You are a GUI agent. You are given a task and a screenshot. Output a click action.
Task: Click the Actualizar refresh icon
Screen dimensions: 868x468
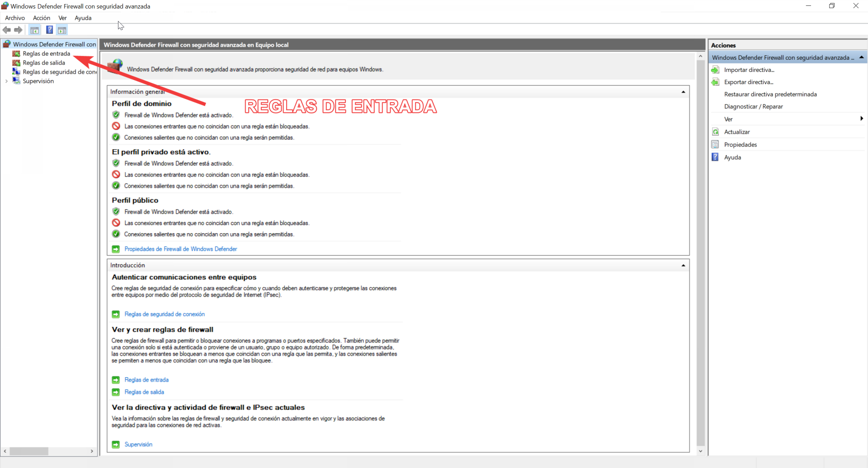click(715, 132)
